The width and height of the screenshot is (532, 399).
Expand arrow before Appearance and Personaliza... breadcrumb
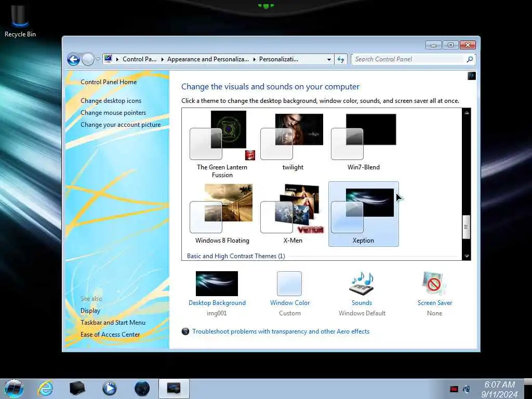[x=162, y=59]
